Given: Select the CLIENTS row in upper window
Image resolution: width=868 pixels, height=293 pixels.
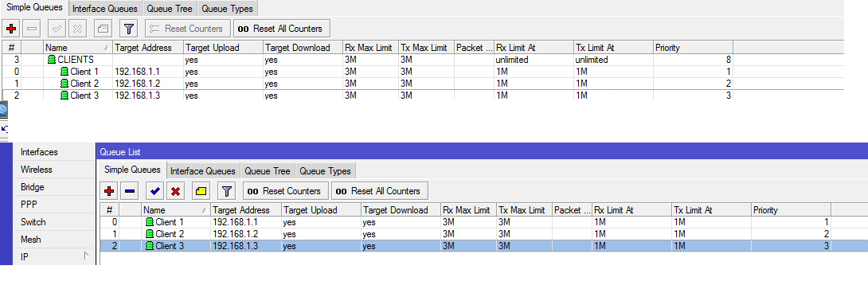Looking at the screenshot, I should tap(423, 60).
